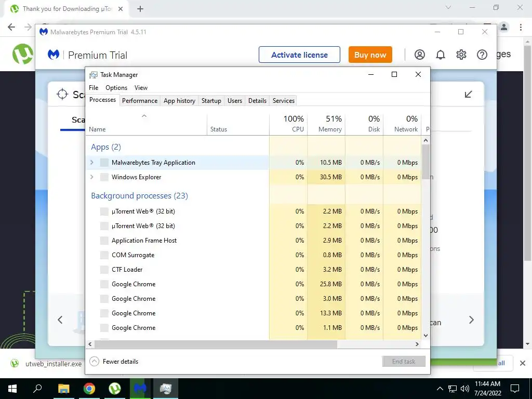The width and height of the screenshot is (532, 399).
Task: Click Task Manager scrollbar down arrow
Action: pos(425,336)
